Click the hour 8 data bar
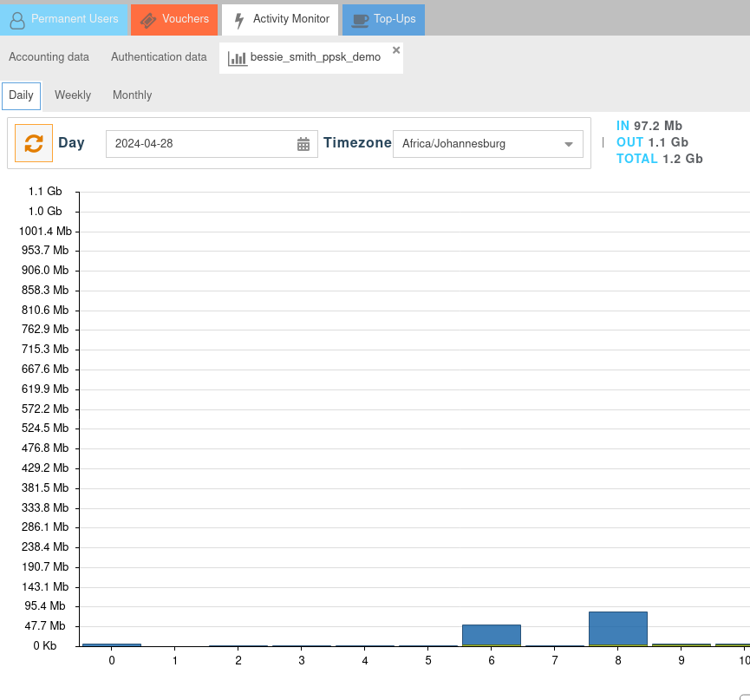The image size is (750, 700). [618, 628]
